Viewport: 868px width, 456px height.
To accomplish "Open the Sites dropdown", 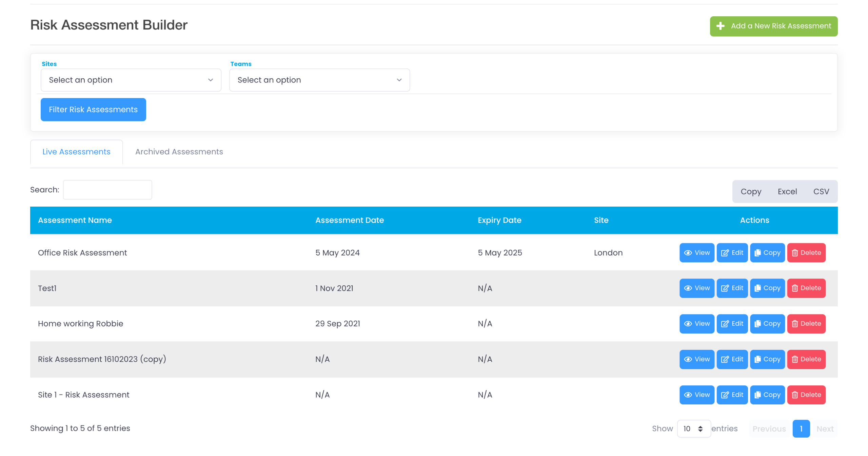I will (131, 80).
